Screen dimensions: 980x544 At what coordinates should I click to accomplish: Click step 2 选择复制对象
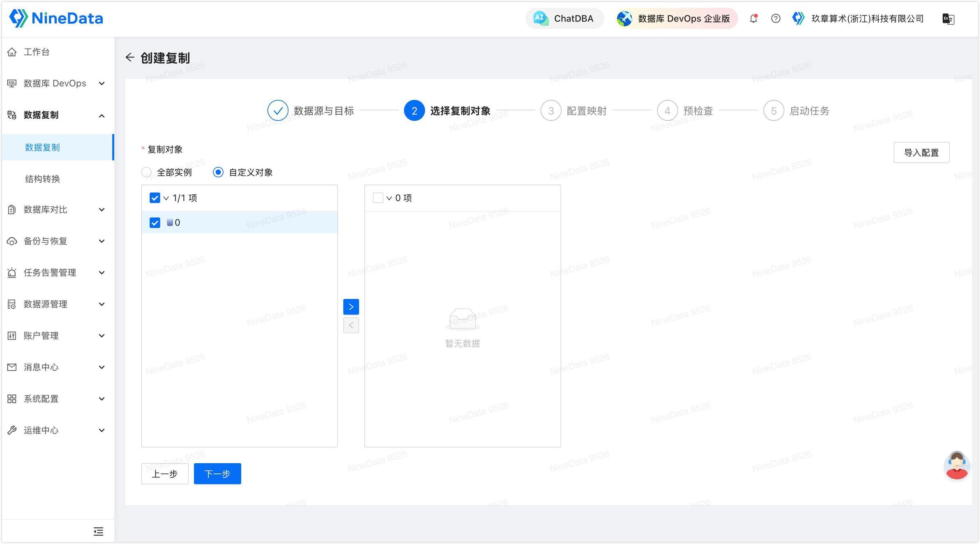pyautogui.click(x=447, y=111)
